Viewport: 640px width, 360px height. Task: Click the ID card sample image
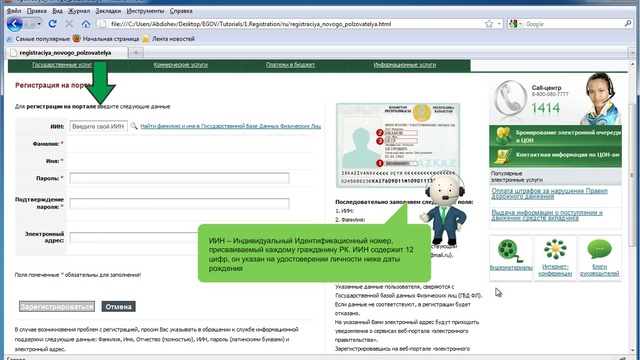398,145
